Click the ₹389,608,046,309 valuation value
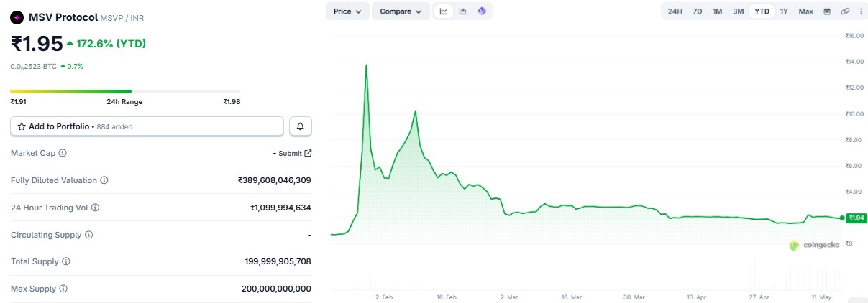 275,180
